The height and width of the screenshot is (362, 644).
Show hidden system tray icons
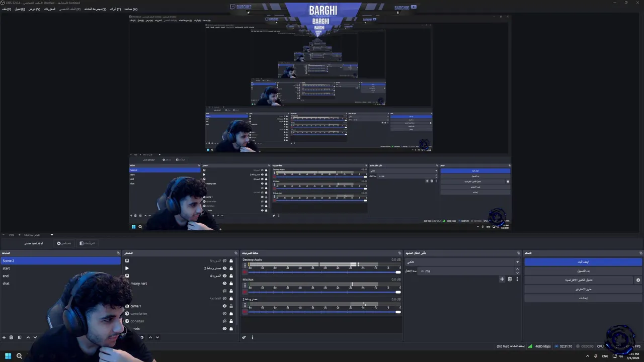(588, 356)
